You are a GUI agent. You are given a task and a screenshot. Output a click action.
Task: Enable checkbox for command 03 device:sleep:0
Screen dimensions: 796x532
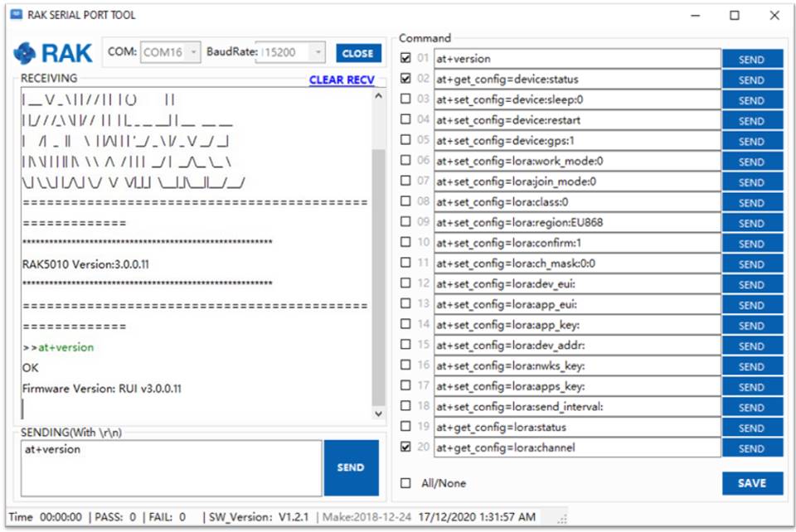(405, 99)
